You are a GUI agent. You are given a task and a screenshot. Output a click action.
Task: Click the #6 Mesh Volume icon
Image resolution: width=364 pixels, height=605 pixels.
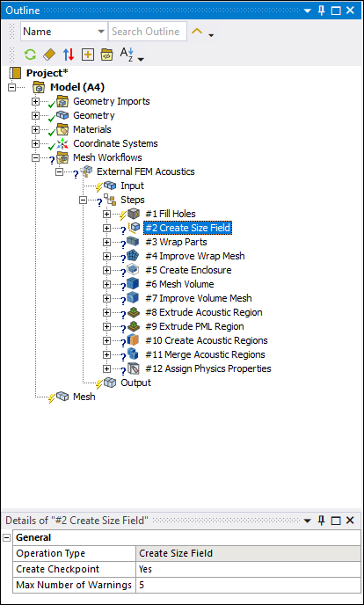pyautogui.click(x=133, y=284)
